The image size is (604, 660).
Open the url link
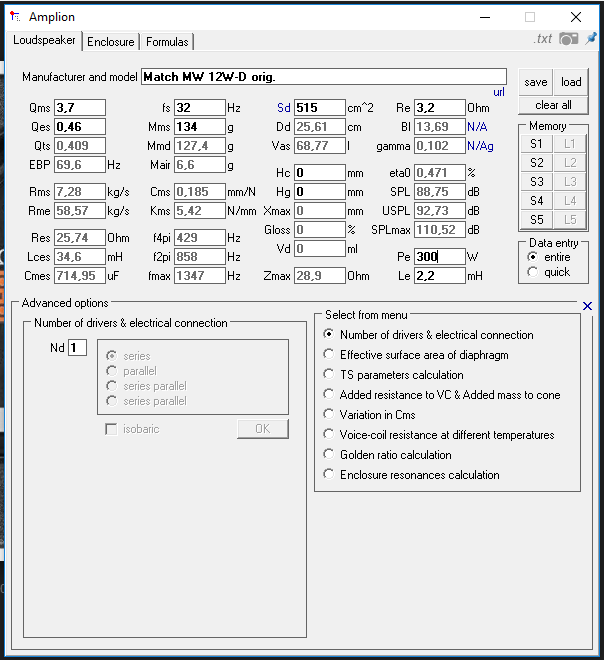tap(499, 92)
